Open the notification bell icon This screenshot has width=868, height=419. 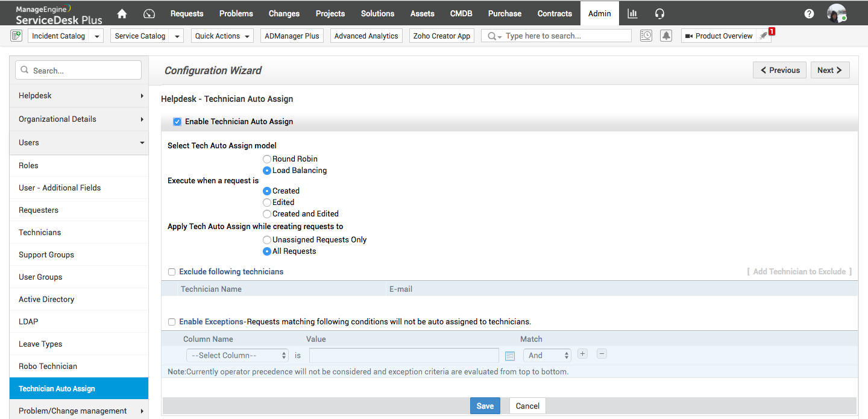point(666,36)
